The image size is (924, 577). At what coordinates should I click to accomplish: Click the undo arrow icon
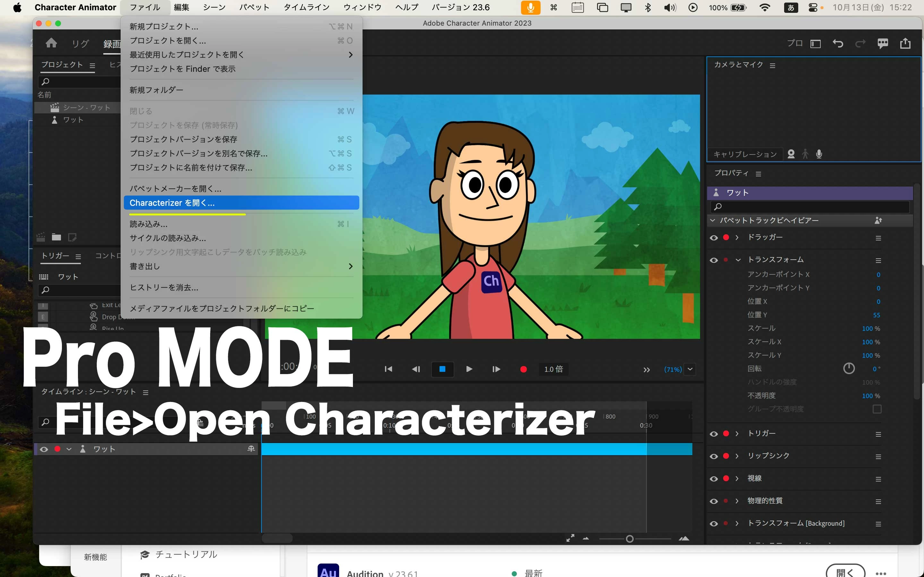pos(838,44)
